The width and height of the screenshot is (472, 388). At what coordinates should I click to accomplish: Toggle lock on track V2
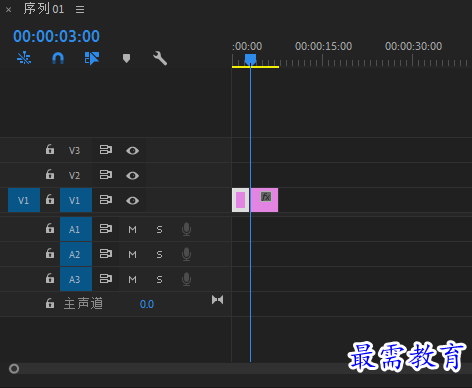pyautogui.click(x=50, y=175)
